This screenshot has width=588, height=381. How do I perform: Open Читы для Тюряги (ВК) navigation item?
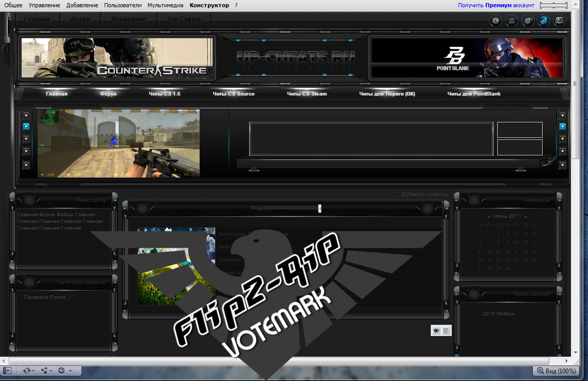click(387, 94)
